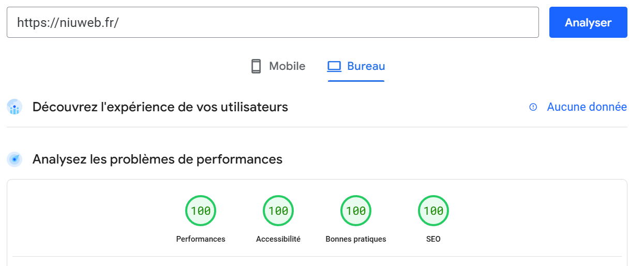Jump to the Bonnes pratiques label text
Viewport: 644px width, 266px height.
[x=356, y=239]
